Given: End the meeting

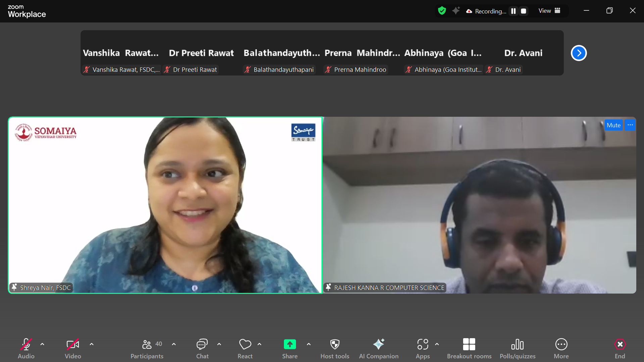Looking at the screenshot, I should click(x=620, y=348).
